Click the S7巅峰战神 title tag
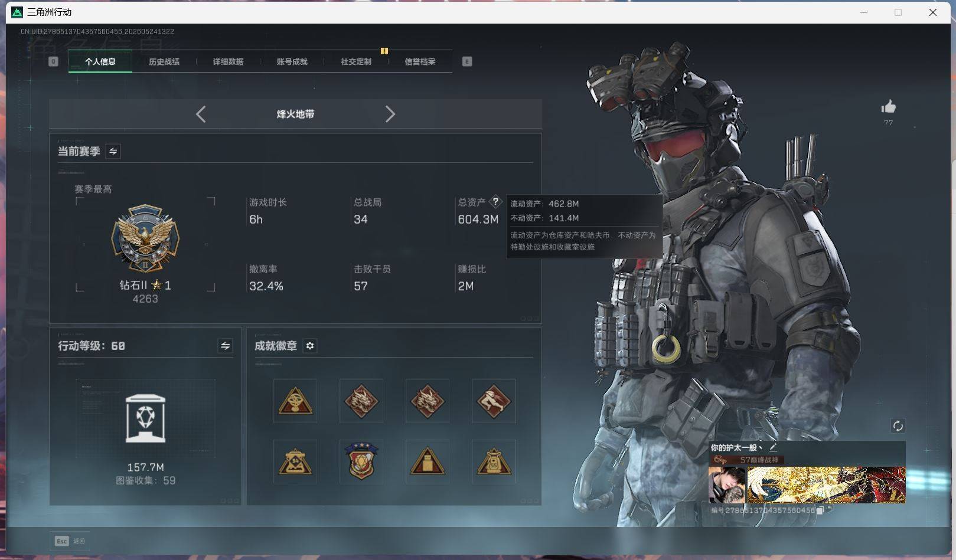 [x=759, y=460]
